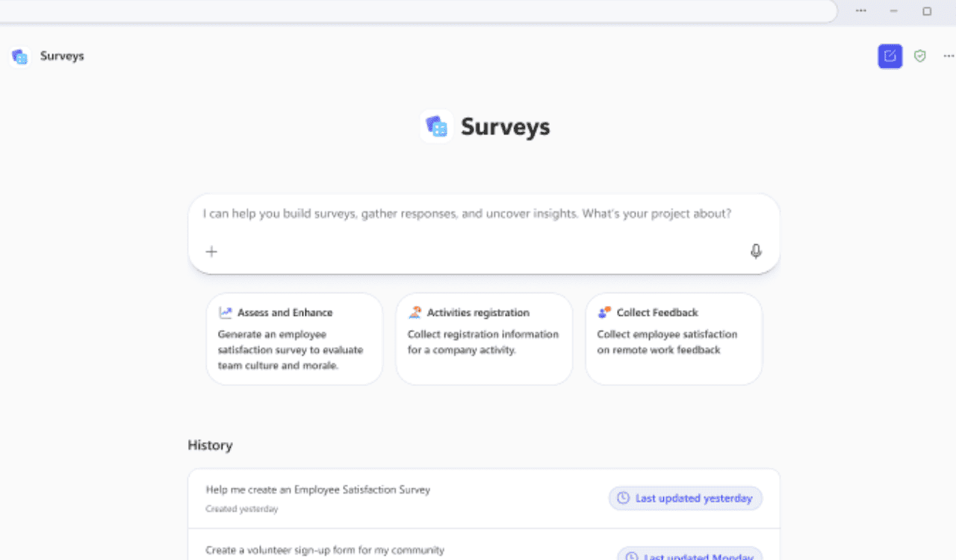Viewport: 956px width, 560px height.
Task: Click the Assess and Enhance suggestion card
Action: pos(294,339)
